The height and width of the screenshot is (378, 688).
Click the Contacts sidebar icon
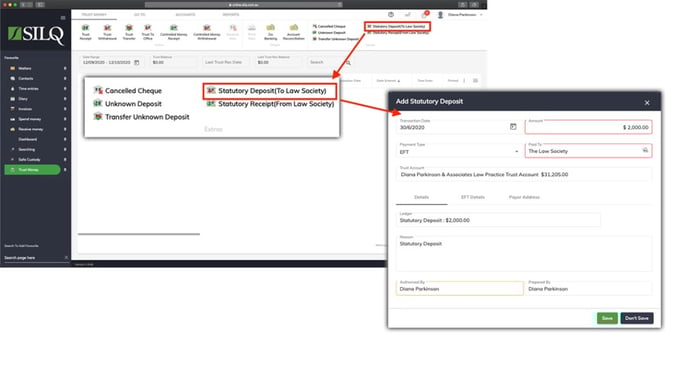coord(13,79)
